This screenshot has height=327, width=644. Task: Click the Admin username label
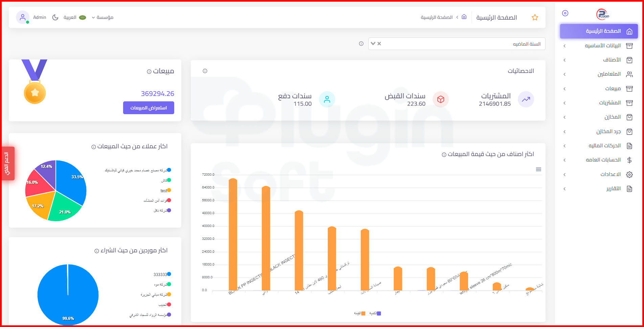(40, 17)
